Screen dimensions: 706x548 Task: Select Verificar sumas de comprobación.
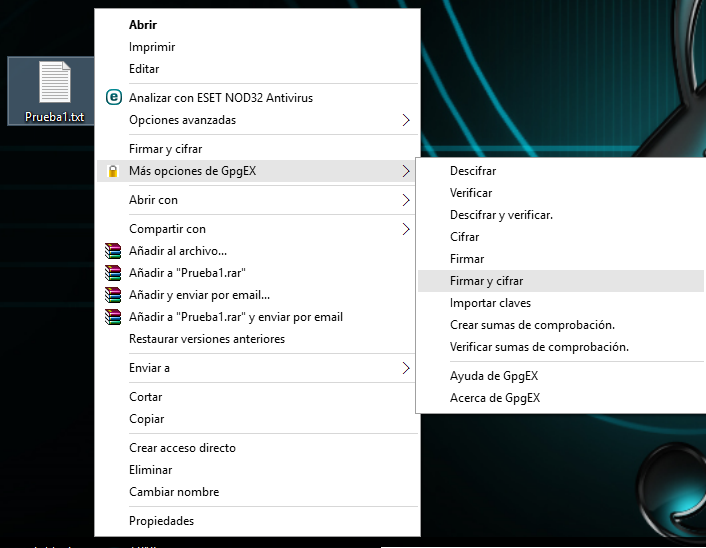tap(561, 347)
